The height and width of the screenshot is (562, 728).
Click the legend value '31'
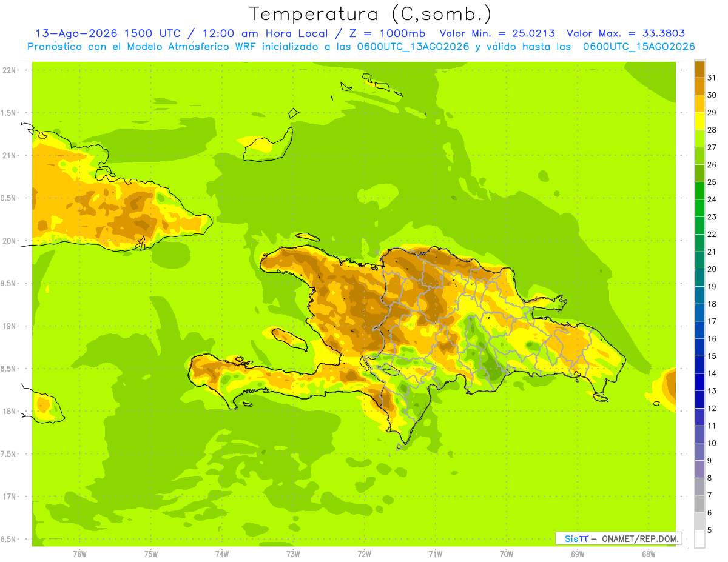pos(712,78)
